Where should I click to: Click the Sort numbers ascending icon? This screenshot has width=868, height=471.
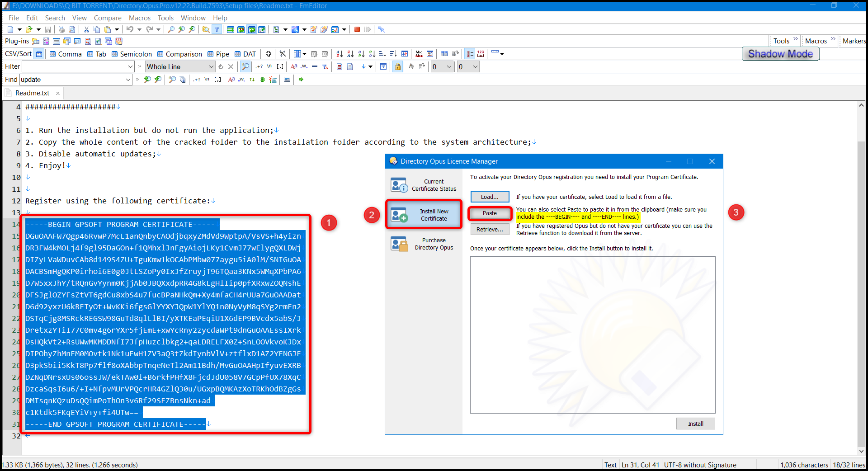pos(361,54)
